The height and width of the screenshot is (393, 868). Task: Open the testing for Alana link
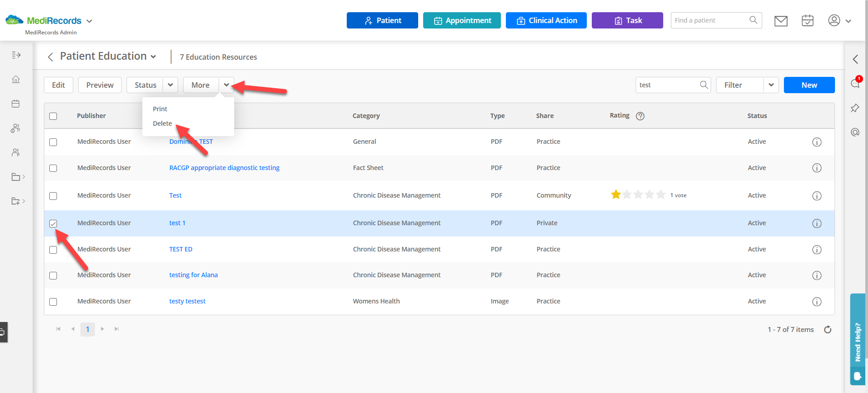coord(193,275)
